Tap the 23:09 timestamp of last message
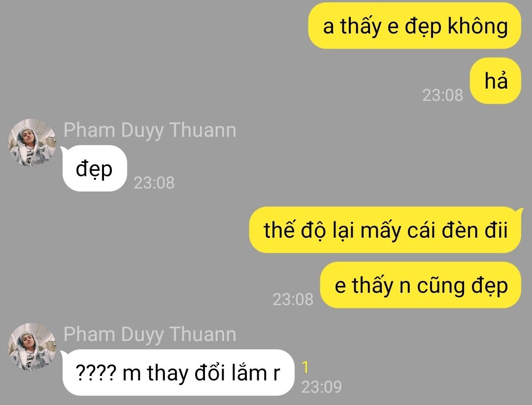 click(x=321, y=387)
